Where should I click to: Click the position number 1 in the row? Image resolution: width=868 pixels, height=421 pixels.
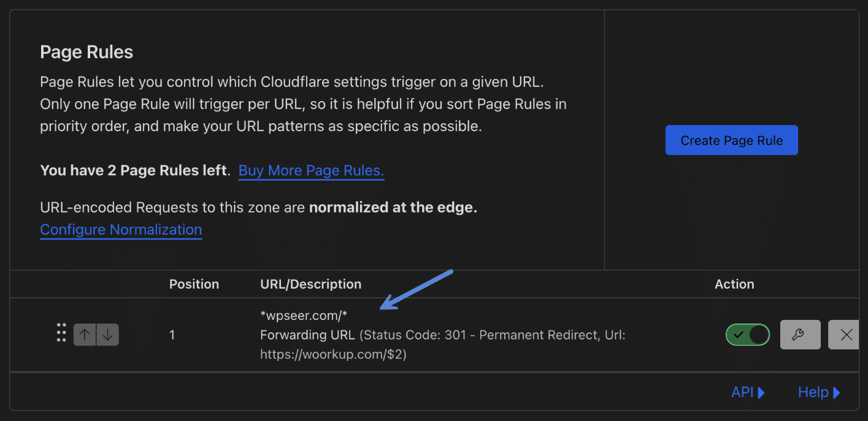tap(172, 335)
